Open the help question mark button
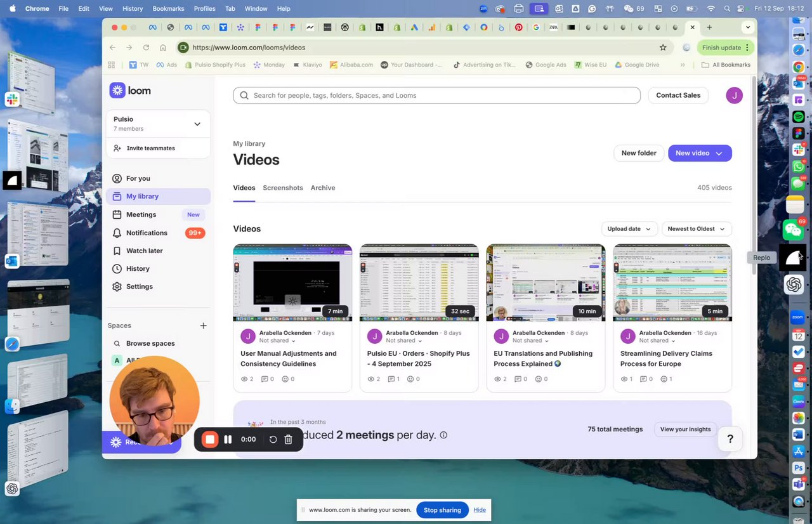Viewport: 812px width, 524px height. coord(730,439)
